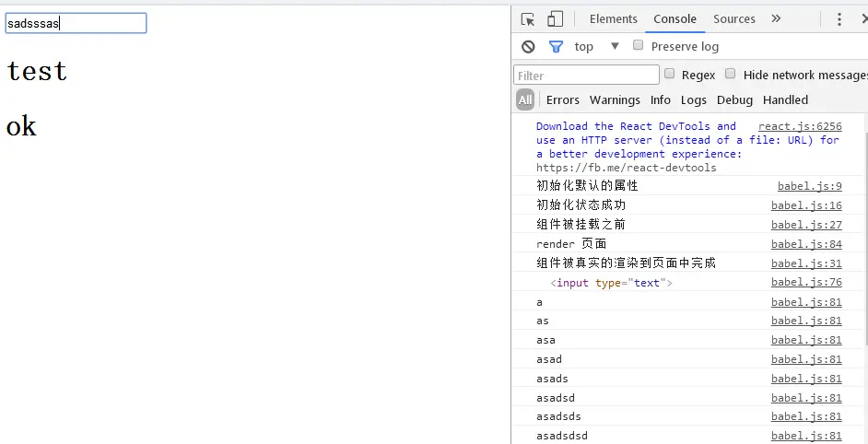Enable the Preserve log checkbox
This screenshot has height=444, width=868.
point(639,45)
